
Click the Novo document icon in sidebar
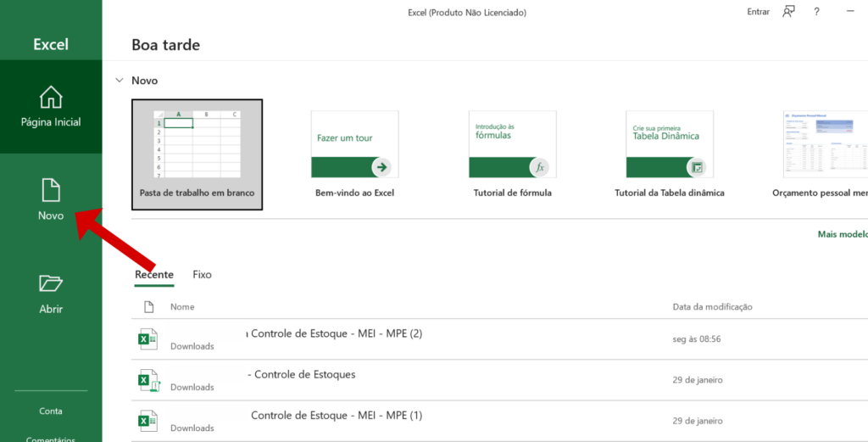click(51, 190)
